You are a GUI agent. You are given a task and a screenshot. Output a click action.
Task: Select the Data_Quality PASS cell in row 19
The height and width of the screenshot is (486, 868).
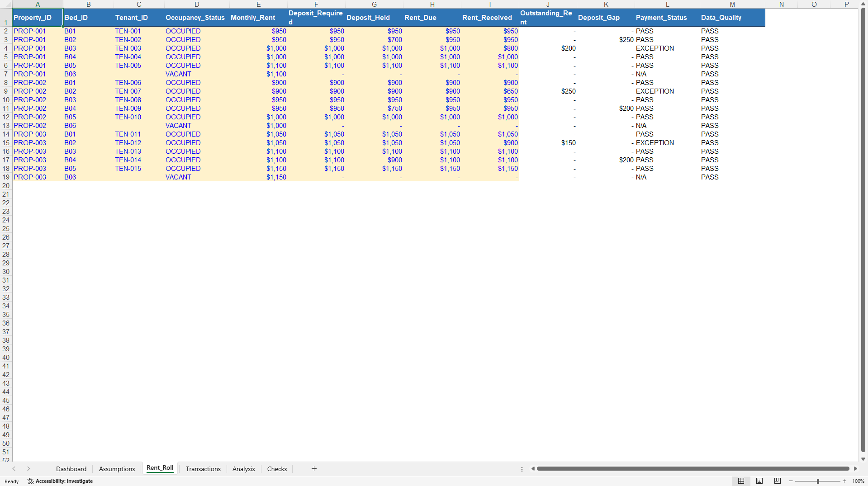pyautogui.click(x=732, y=177)
